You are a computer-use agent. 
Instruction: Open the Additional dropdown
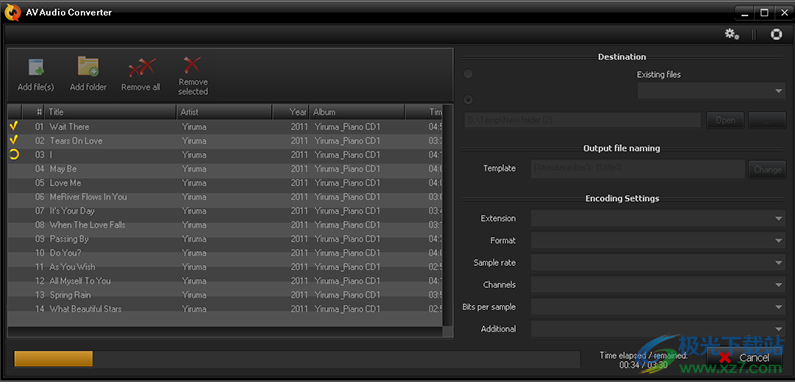click(x=658, y=329)
